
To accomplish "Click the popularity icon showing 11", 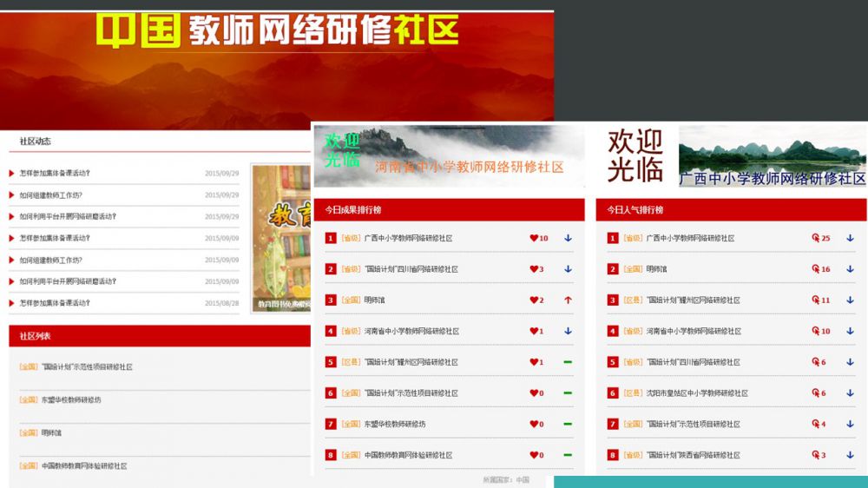I will [x=816, y=300].
